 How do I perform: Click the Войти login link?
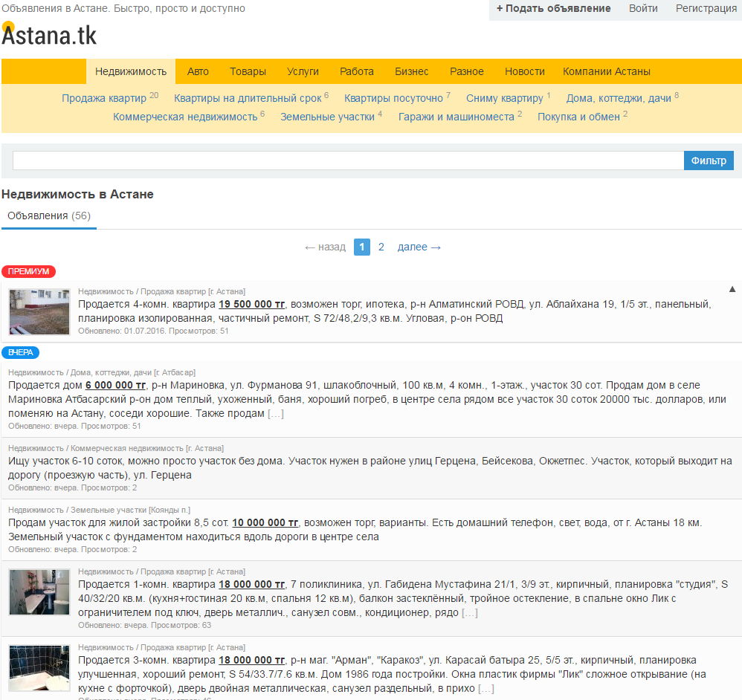tap(643, 8)
